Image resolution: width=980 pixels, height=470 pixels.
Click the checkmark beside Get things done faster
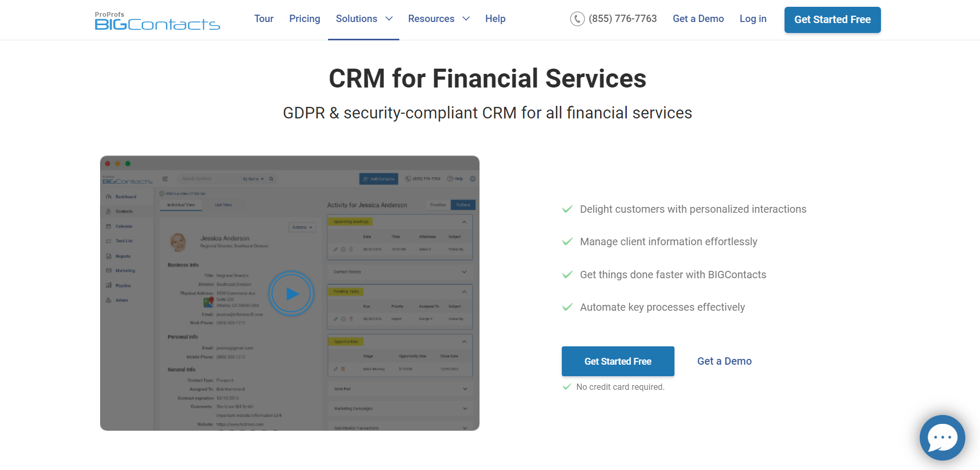click(x=567, y=275)
